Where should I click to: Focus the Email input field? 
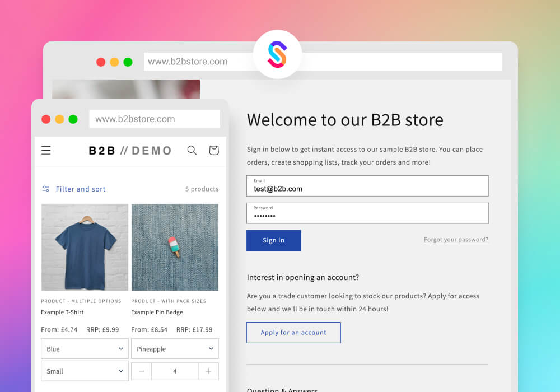click(367, 186)
